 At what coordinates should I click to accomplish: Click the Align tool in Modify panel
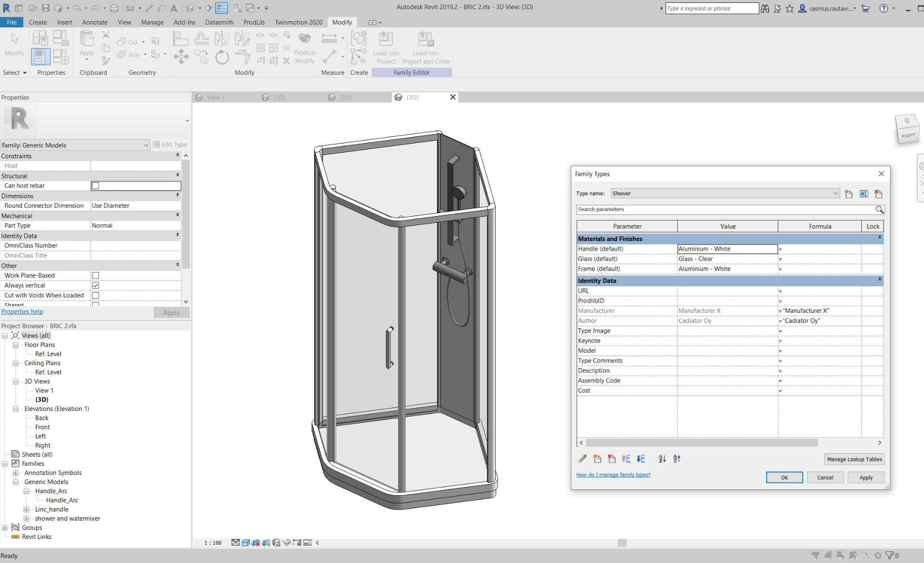180,38
